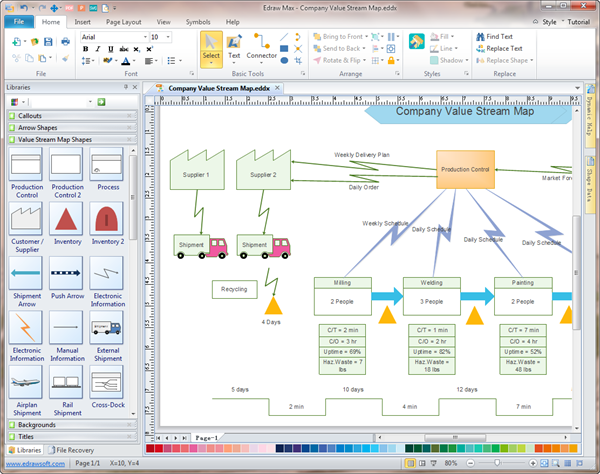Click the Production Control box on canvas
The image size is (600, 474).
pos(465,169)
